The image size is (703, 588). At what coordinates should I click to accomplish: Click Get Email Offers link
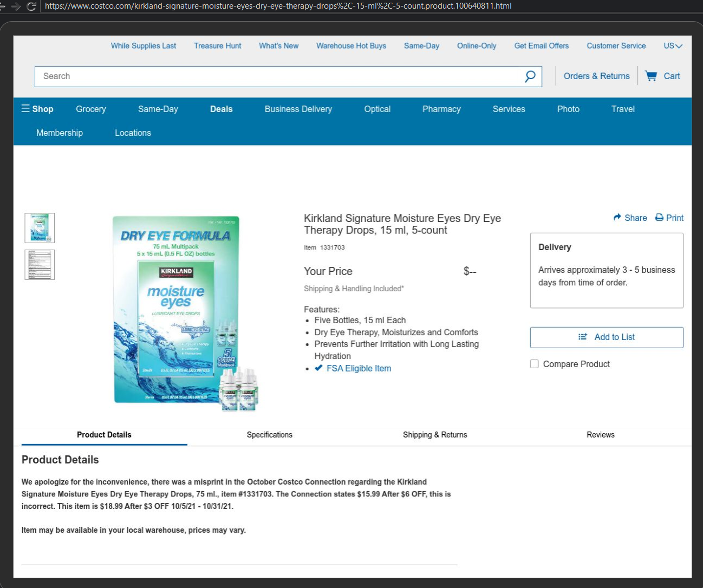point(542,46)
